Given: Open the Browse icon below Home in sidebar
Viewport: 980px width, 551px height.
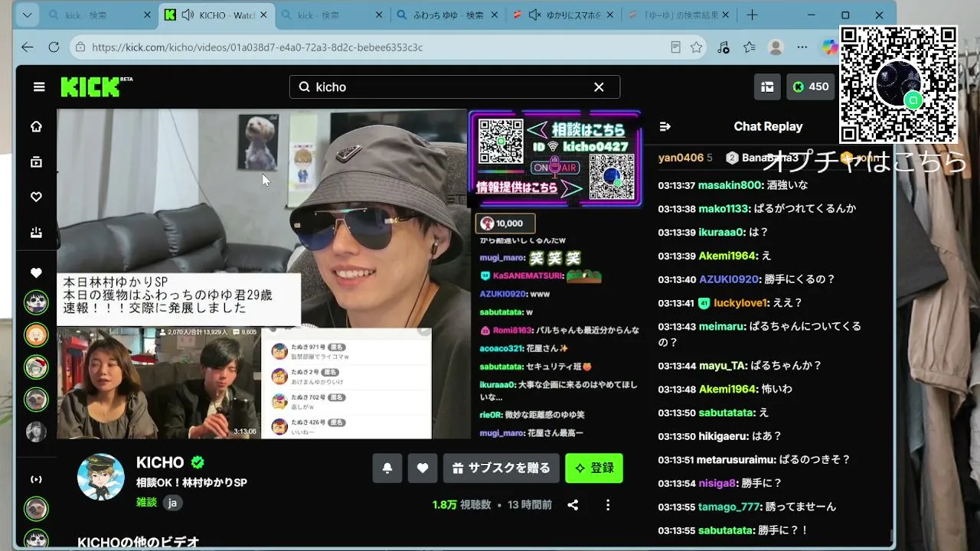Looking at the screenshot, I should pos(36,161).
